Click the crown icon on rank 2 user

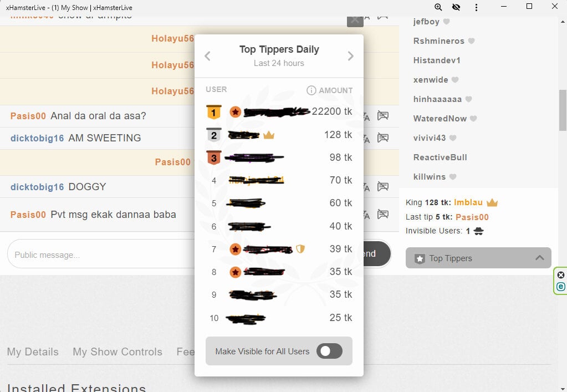pyautogui.click(x=269, y=135)
